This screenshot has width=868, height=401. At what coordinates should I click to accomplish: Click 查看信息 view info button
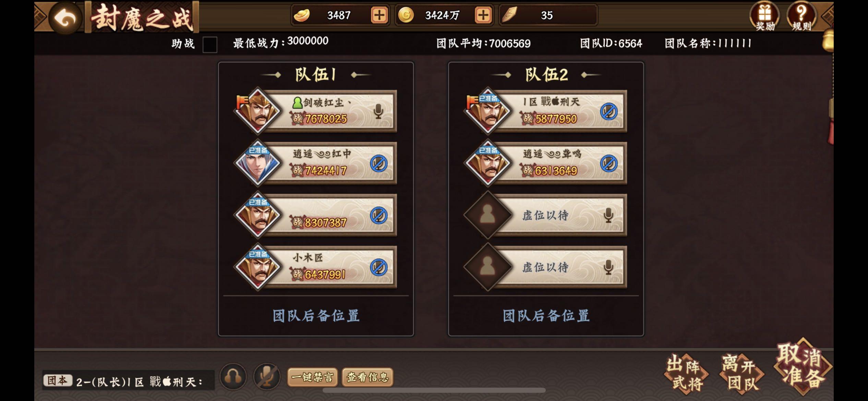tap(367, 377)
